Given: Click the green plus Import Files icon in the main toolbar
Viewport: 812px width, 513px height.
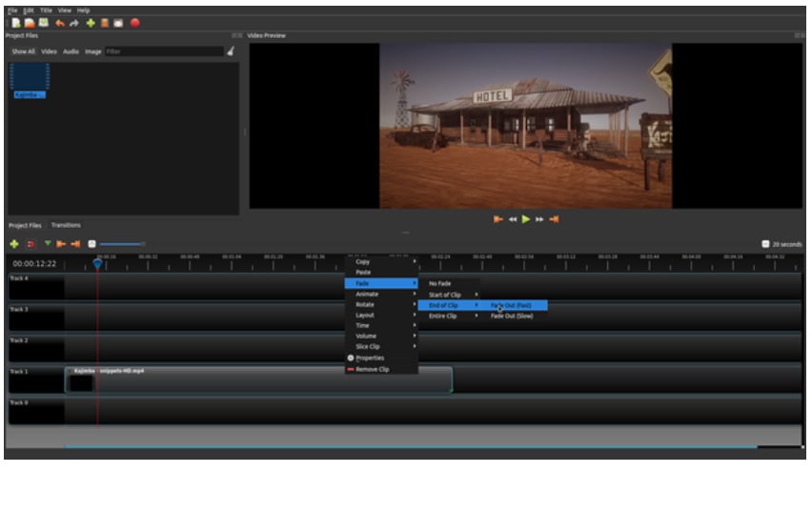Looking at the screenshot, I should pyautogui.click(x=91, y=23).
